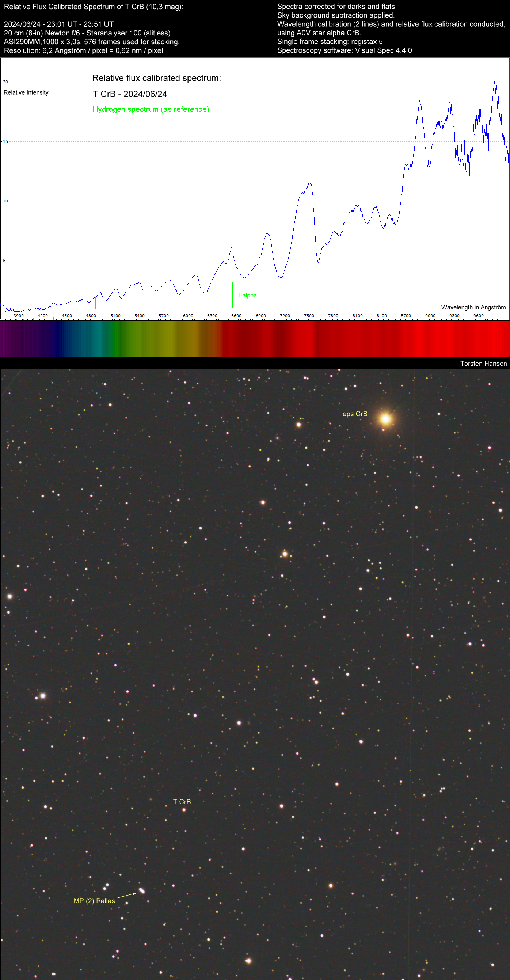Click the wavelength tick "7800"

pyautogui.click(x=333, y=316)
